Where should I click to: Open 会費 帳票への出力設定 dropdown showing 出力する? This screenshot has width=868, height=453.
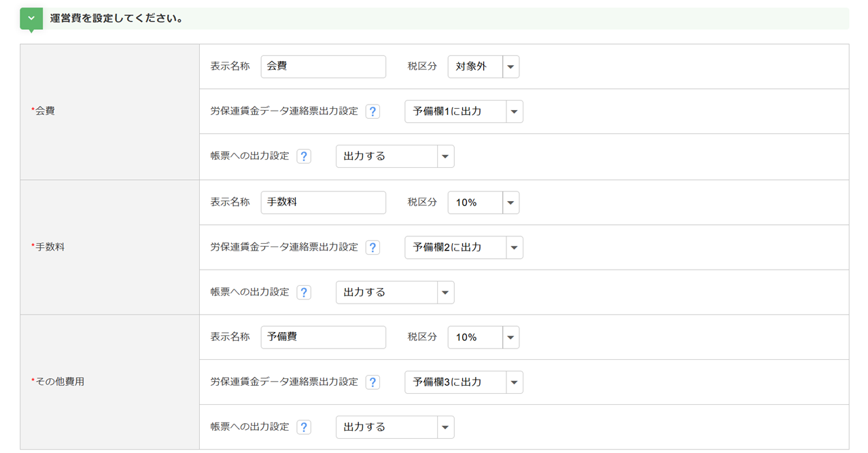pyautogui.click(x=395, y=156)
